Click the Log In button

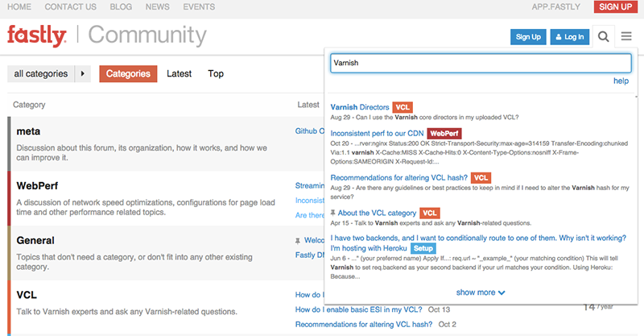point(570,37)
